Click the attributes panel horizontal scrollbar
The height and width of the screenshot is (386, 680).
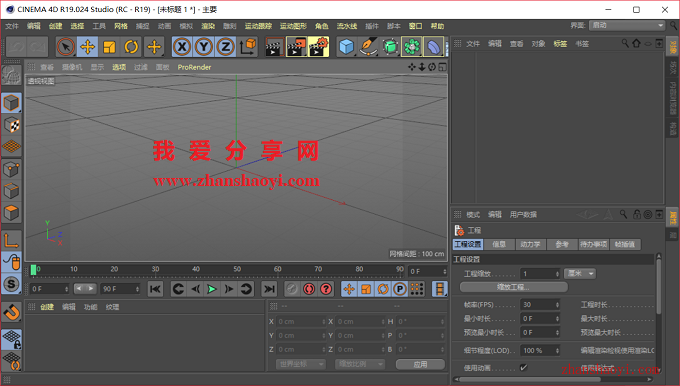[530, 379]
